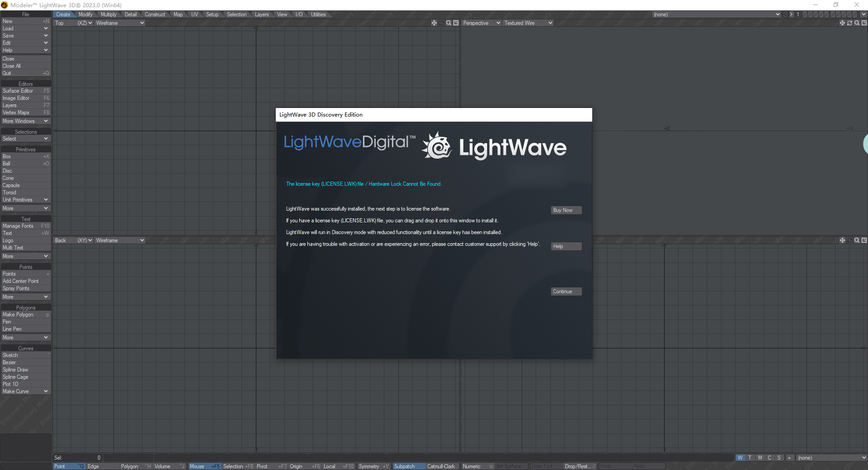
Task: Open Top viewport Wireframe display dropdown
Action: pyautogui.click(x=120, y=23)
